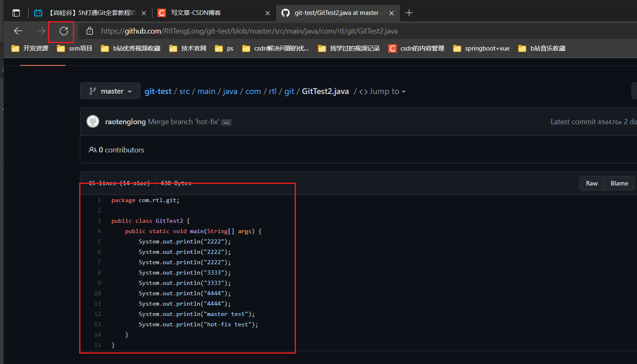Switch to the 尚硅谷 Git tutorial tab
The width and height of the screenshot is (637, 364).
click(x=90, y=13)
